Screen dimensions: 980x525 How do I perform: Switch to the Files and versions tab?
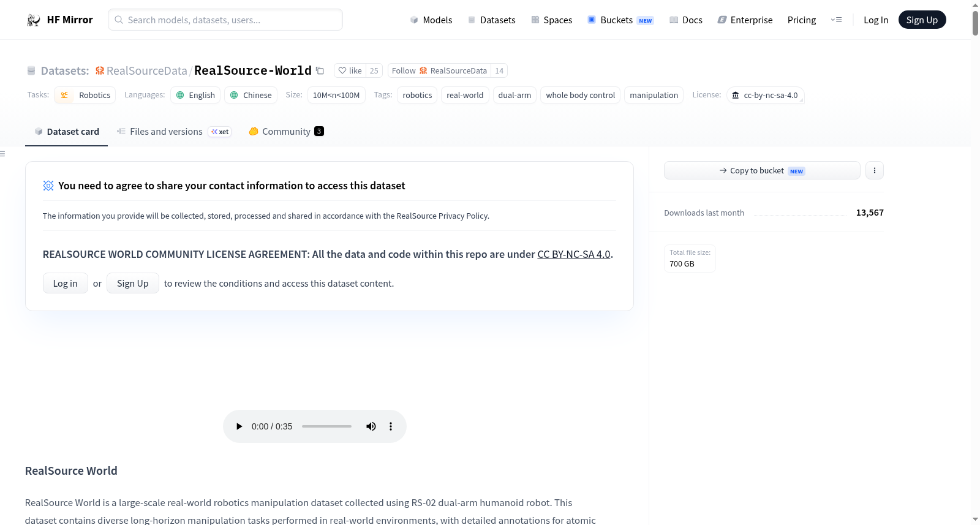coord(174,132)
